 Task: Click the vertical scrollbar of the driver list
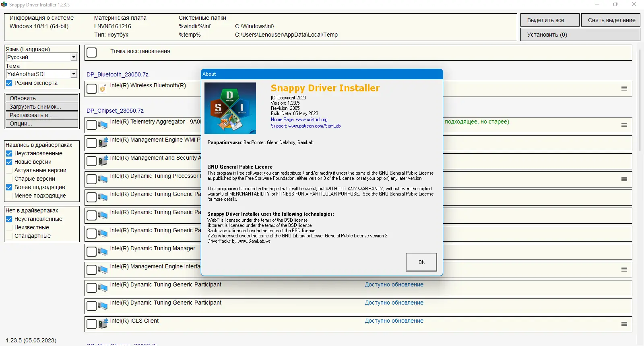[640, 100]
